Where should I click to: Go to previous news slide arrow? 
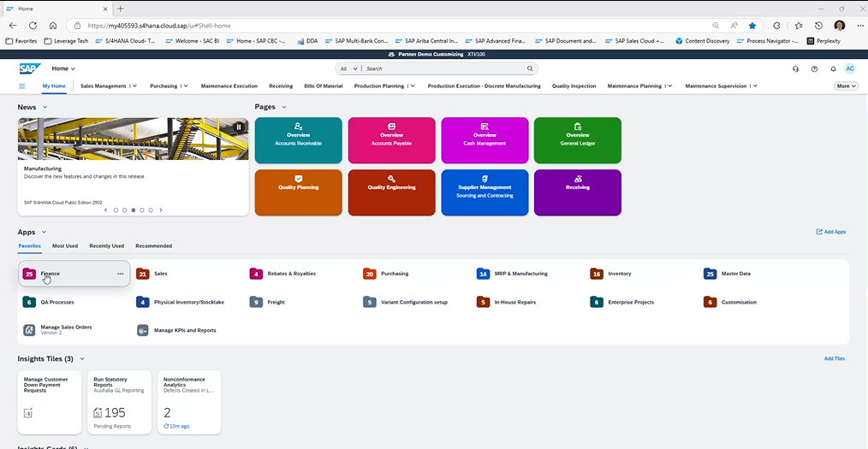click(106, 210)
